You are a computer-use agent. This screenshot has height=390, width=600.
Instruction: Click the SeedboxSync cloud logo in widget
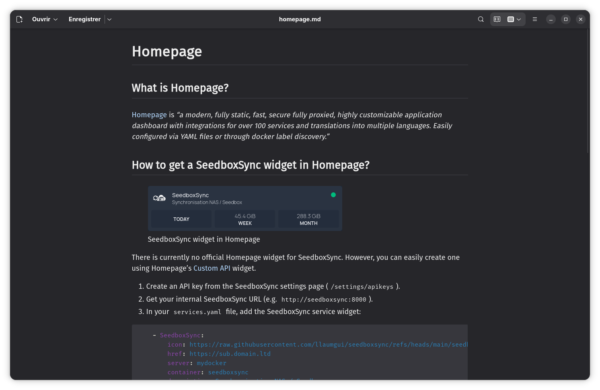coord(159,198)
